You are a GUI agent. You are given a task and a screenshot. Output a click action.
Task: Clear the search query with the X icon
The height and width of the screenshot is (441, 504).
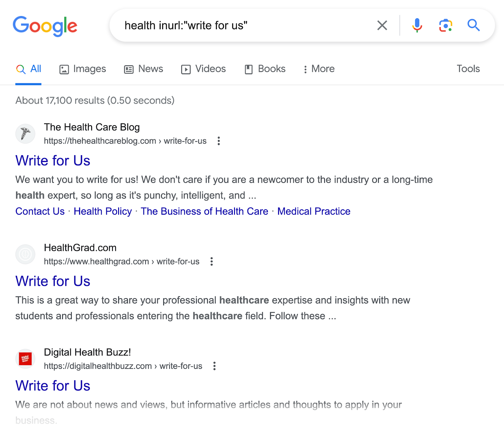(x=381, y=25)
